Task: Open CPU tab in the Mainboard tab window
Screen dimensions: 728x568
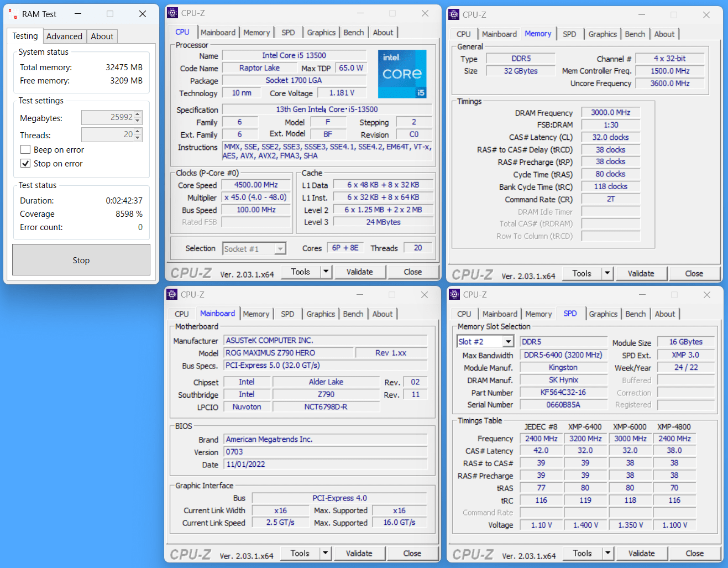Action: 181,314
